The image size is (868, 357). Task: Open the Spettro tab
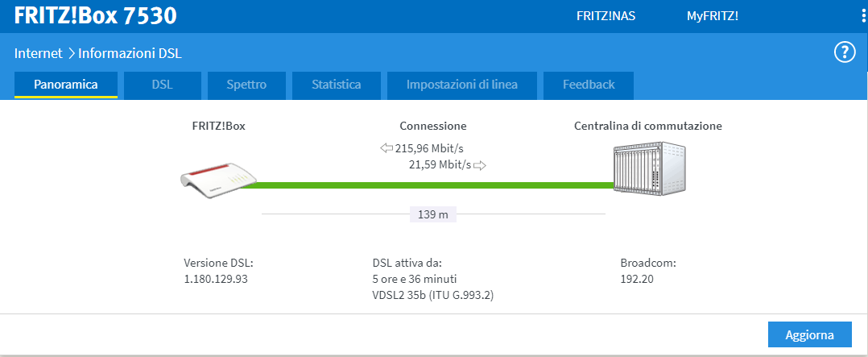pyautogui.click(x=246, y=85)
